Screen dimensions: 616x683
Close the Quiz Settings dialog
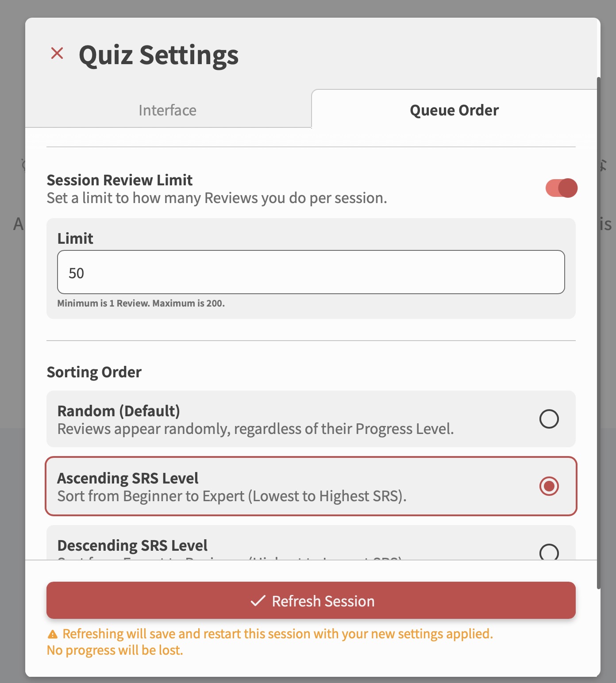[57, 54]
